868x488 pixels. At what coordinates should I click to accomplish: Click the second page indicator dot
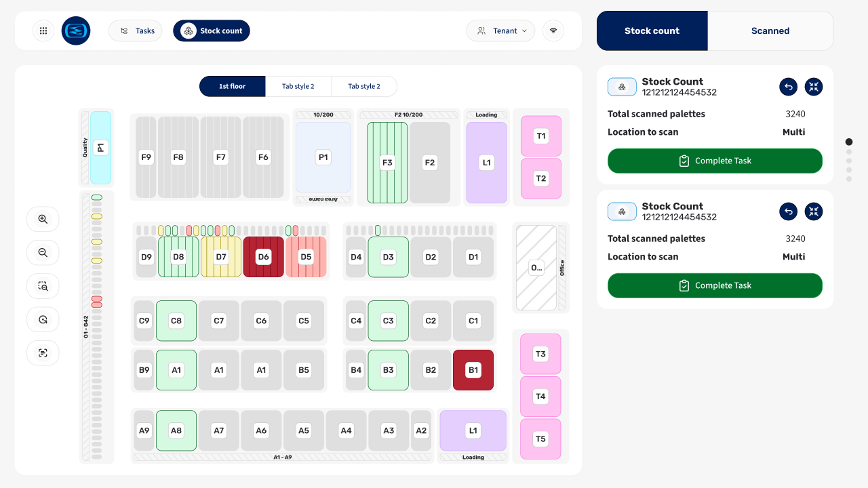click(x=849, y=152)
